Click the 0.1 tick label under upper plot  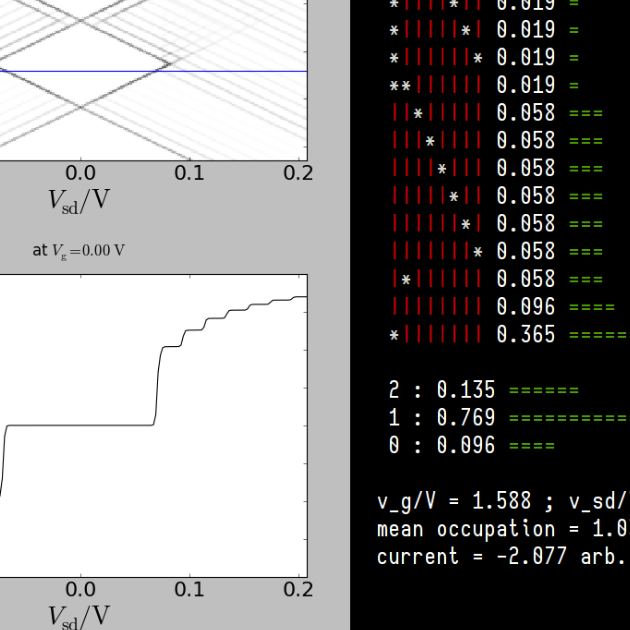[x=189, y=172]
